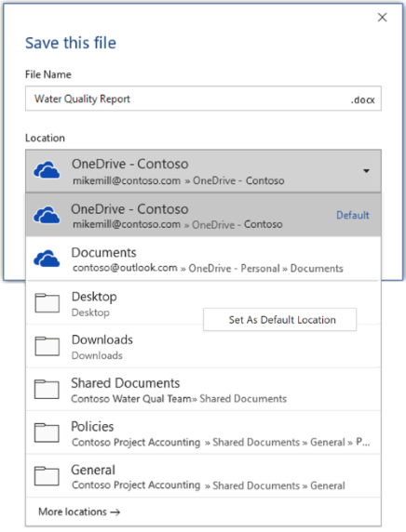The width and height of the screenshot is (406, 532).
Task: Click the Shared Documents folder icon
Action: pyautogui.click(x=47, y=389)
